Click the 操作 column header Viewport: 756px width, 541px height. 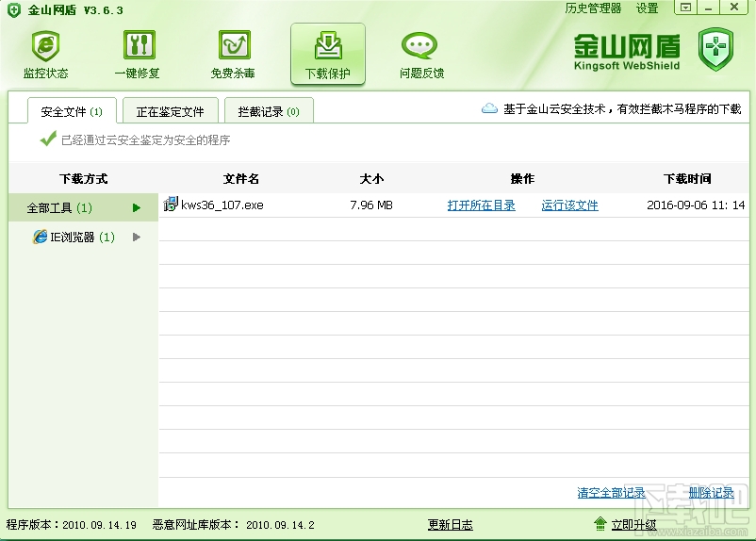(522, 179)
